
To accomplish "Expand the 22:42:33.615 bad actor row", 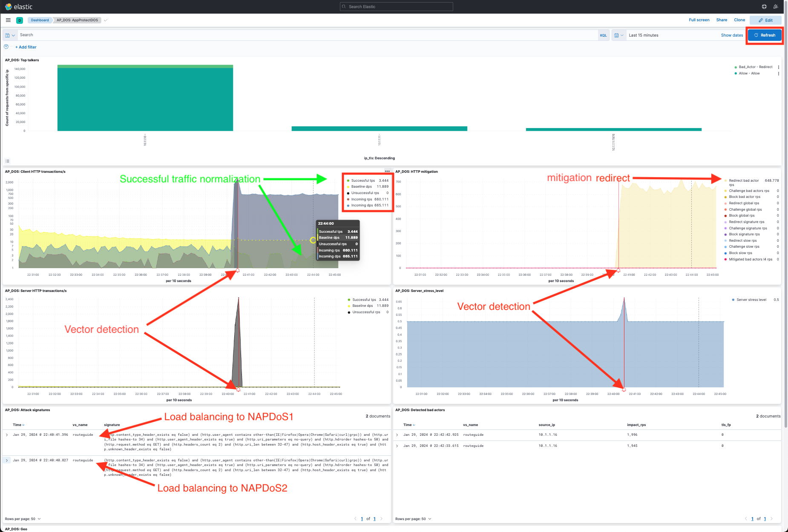I will [x=397, y=446].
